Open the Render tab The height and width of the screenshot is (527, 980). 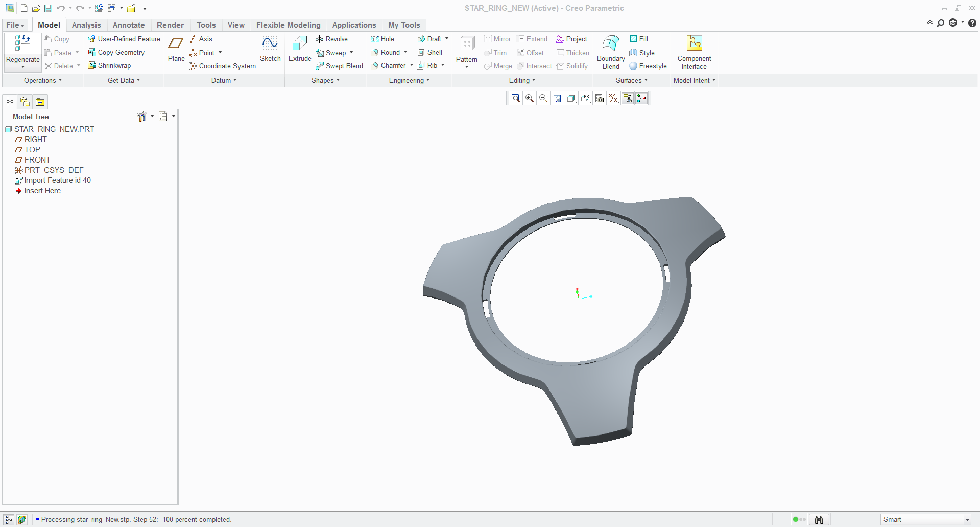pyautogui.click(x=170, y=25)
